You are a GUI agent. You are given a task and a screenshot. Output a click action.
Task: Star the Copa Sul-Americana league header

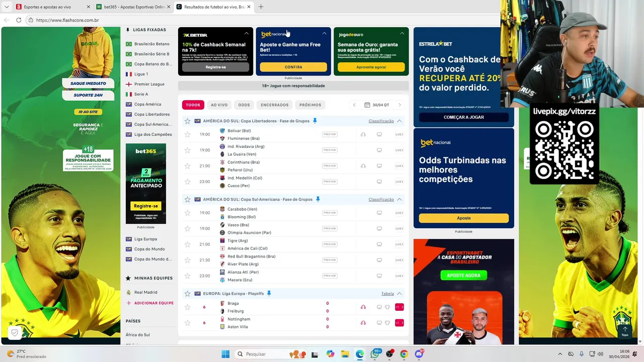188,200
